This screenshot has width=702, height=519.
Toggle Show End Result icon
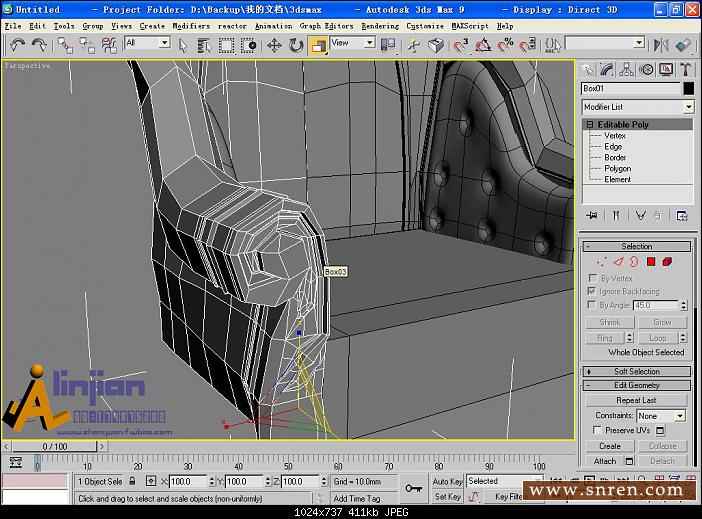point(616,216)
